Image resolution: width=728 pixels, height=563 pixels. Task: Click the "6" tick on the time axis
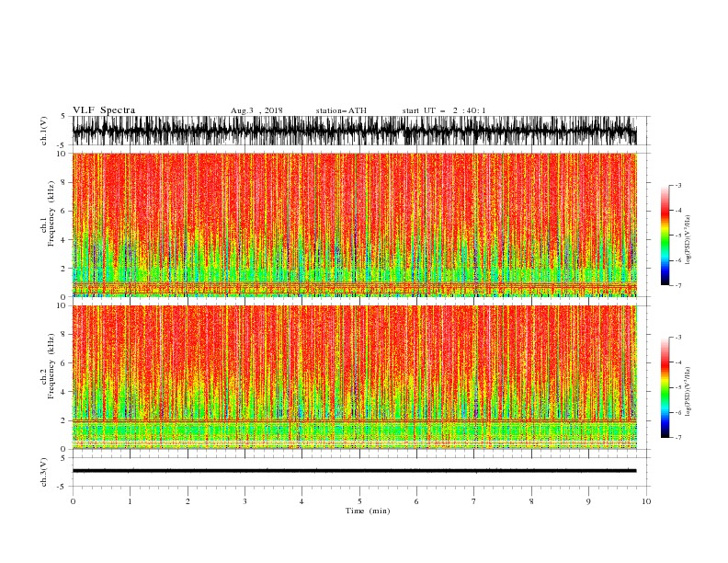coord(416,501)
